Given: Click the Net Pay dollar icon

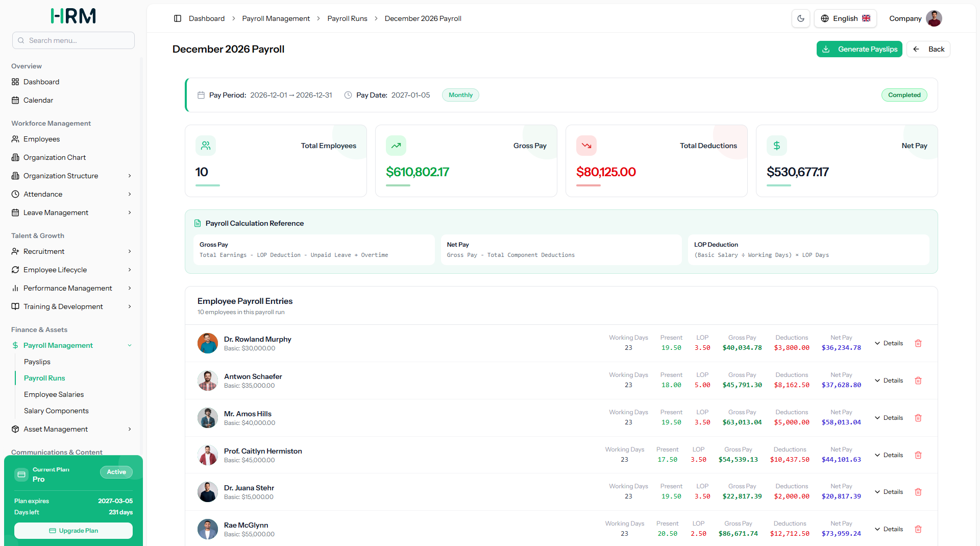Looking at the screenshot, I should click(x=777, y=146).
